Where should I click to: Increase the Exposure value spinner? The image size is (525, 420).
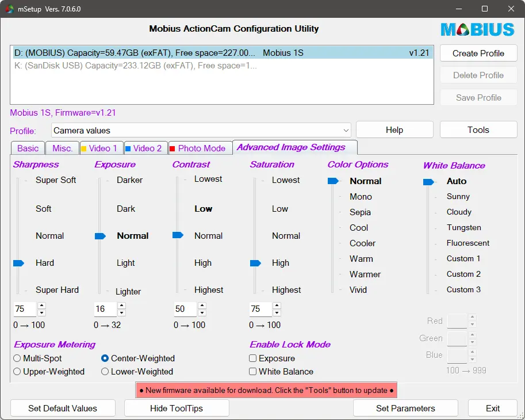click(x=121, y=306)
